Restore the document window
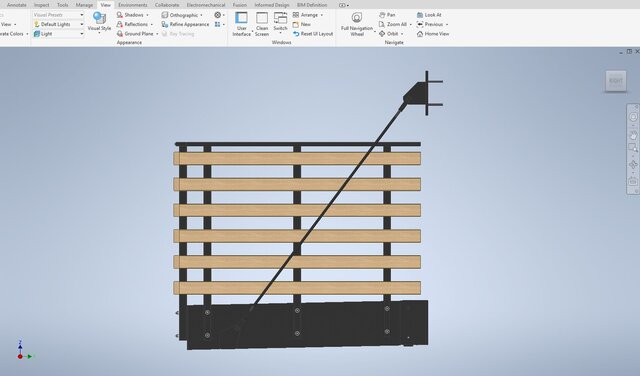Image resolution: width=640 pixels, height=376 pixels. (629, 51)
